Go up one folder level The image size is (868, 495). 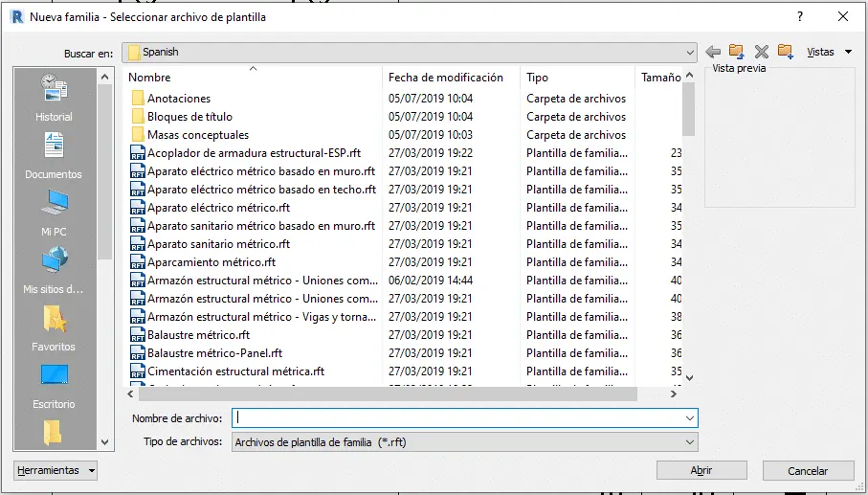737,52
